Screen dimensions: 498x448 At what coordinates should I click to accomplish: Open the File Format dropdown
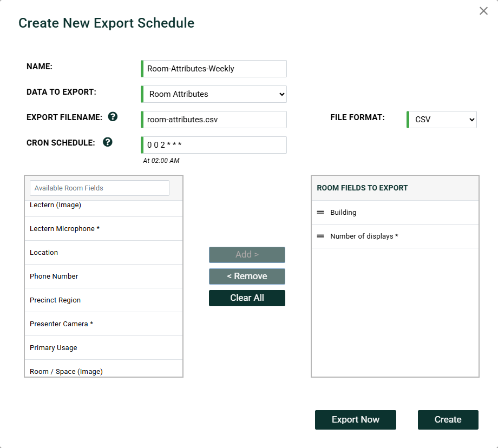(x=442, y=120)
